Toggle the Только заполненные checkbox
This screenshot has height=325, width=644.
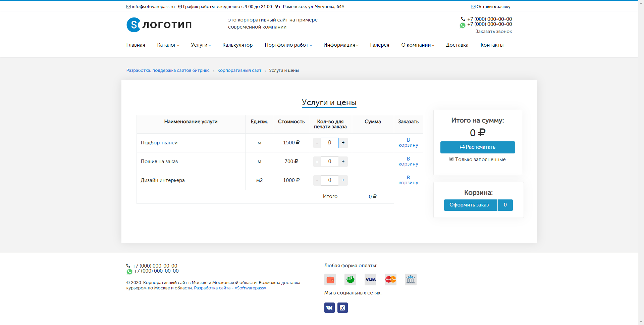pos(451,159)
